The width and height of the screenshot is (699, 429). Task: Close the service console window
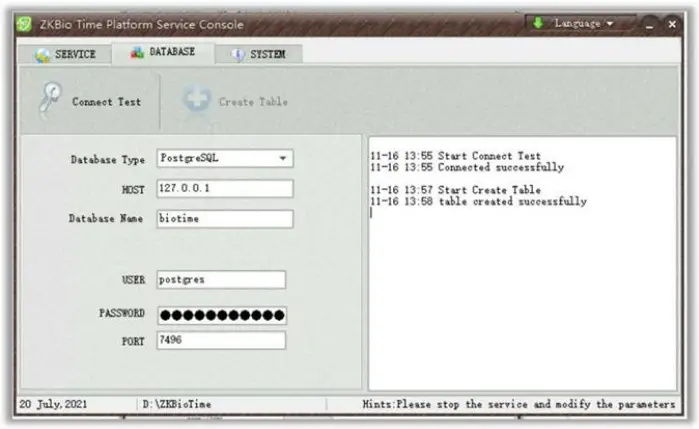672,25
